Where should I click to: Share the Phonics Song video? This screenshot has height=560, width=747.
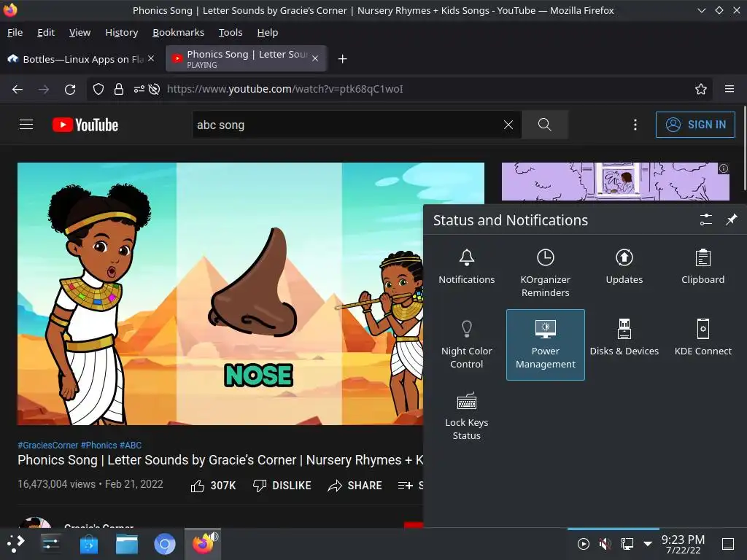355,485
